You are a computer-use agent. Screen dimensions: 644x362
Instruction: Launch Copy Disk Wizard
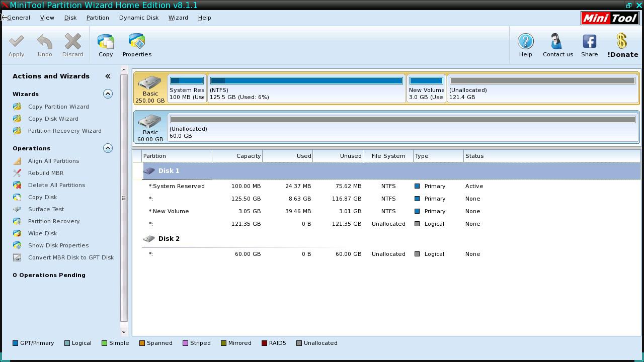click(x=53, y=119)
